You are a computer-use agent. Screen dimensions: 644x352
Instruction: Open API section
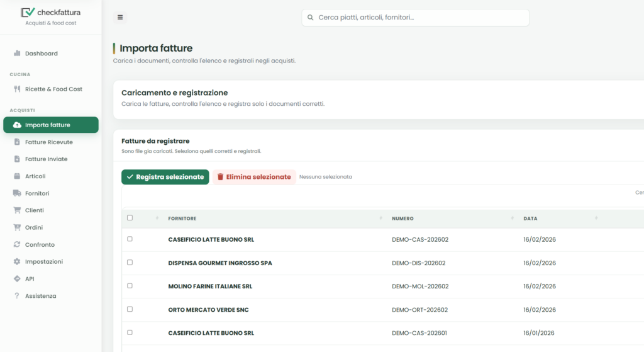point(51,279)
